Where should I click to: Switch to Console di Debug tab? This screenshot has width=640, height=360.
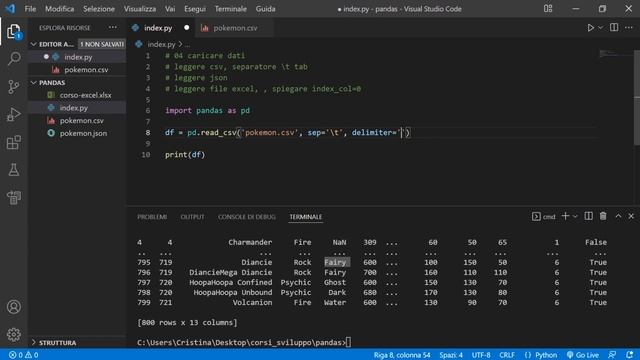click(247, 217)
